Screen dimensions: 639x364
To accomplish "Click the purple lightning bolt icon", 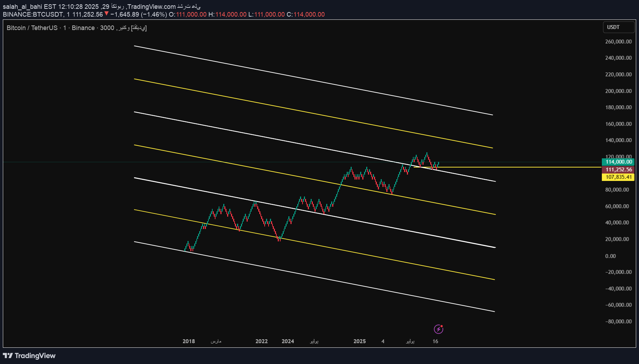I will pyautogui.click(x=438, y=329).
